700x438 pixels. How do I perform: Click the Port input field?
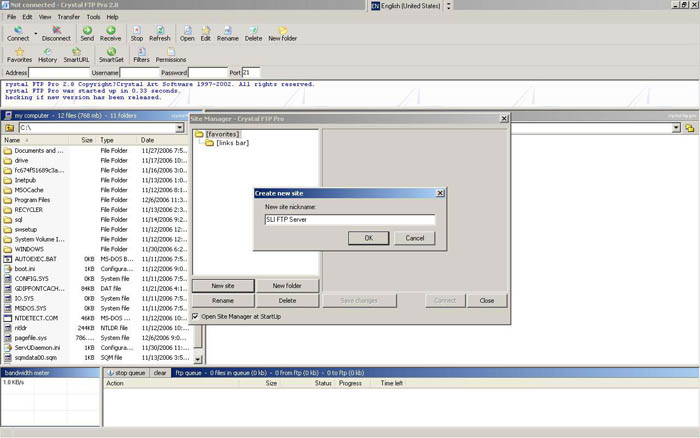point(251,72)
